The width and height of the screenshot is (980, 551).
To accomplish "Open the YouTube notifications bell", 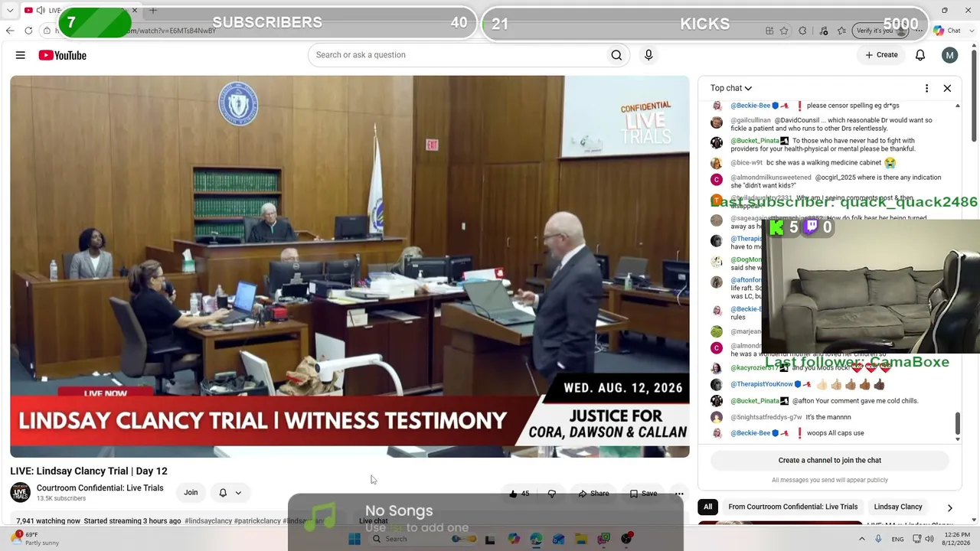I will (920, 55).
